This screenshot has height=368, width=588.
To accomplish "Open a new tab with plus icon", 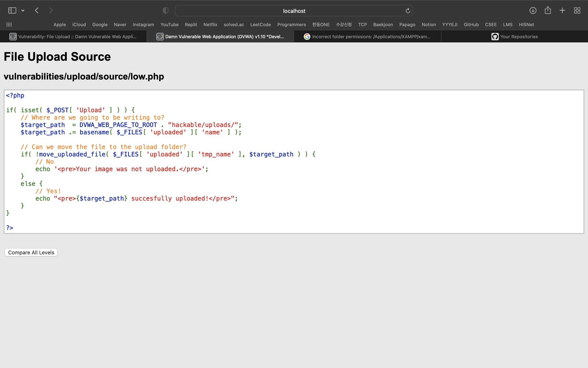I will pos(562,10).
